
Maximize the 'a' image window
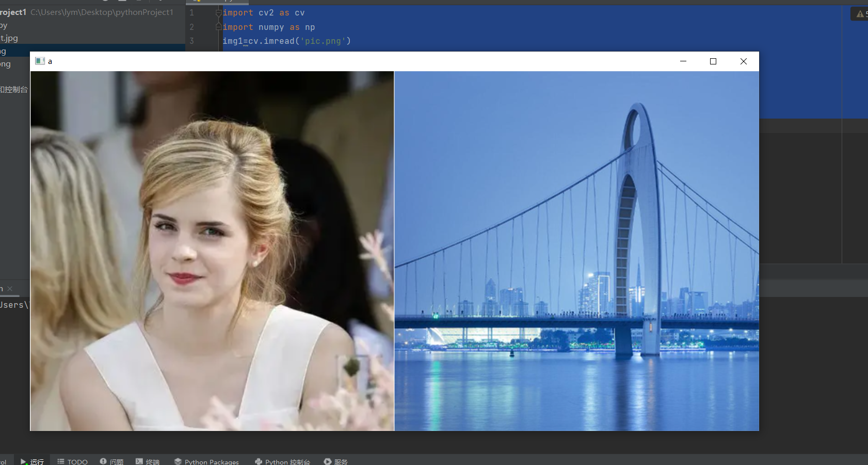pos(713,61)
